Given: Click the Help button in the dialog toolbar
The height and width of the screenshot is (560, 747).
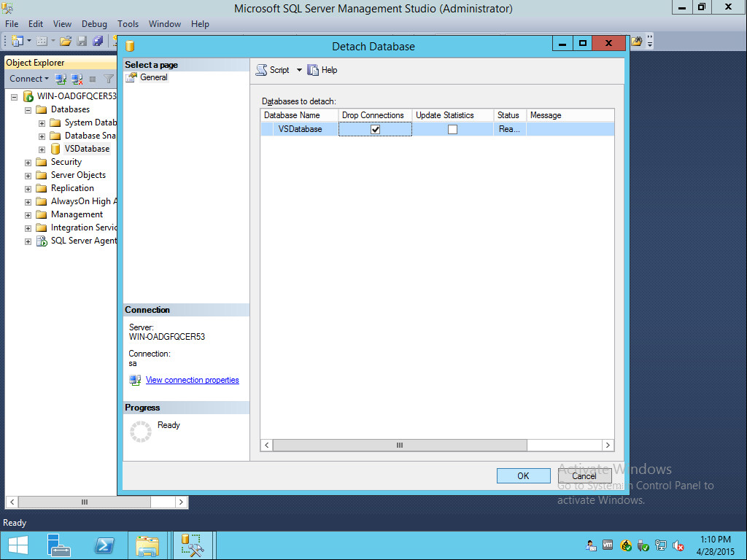Looking at the screenshot, I should click(322, 70).
